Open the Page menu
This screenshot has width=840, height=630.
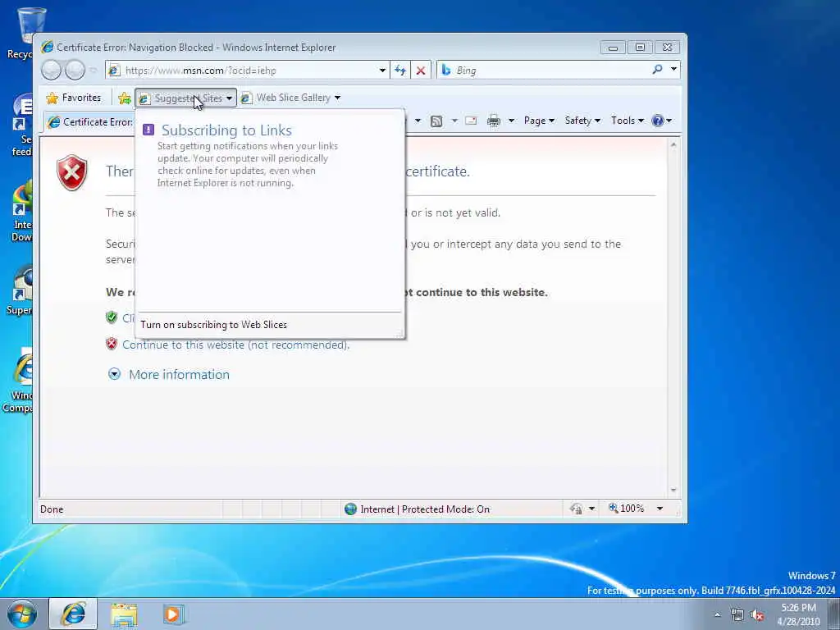[539, 121]
